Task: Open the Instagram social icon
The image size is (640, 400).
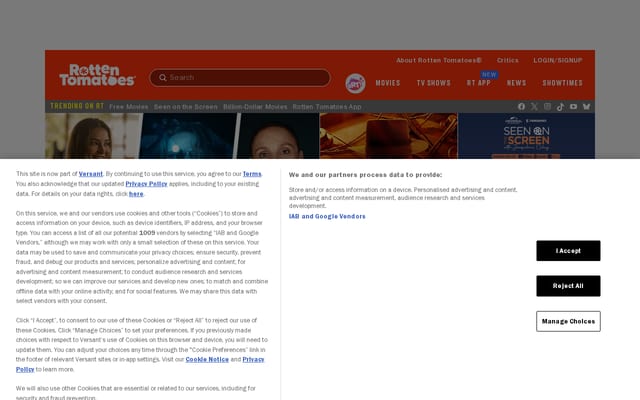Action: [547, 107]
